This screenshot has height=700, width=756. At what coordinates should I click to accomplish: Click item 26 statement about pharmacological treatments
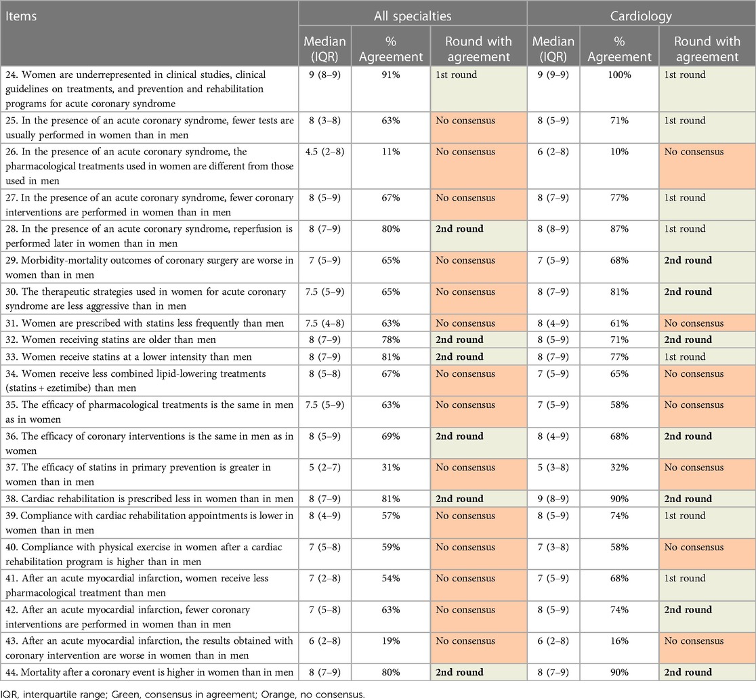coord(150,166)
